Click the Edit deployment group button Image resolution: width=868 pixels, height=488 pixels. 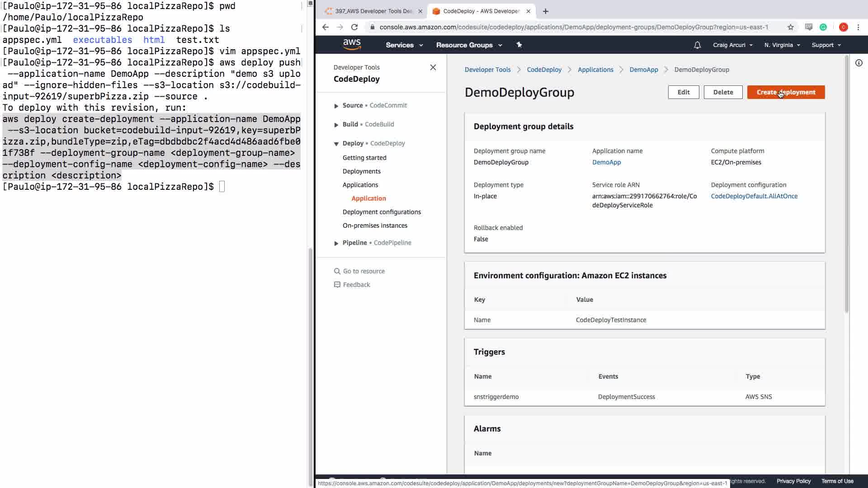[683, 92]
